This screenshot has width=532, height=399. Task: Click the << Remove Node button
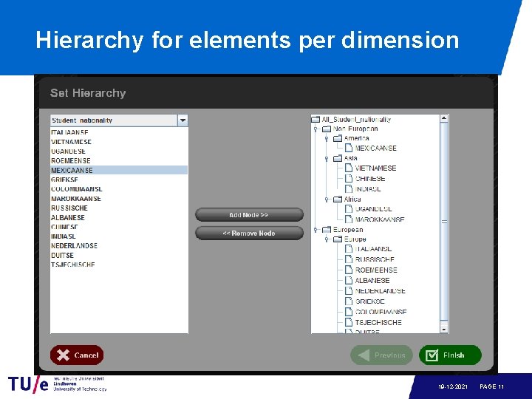pos(249,233)
